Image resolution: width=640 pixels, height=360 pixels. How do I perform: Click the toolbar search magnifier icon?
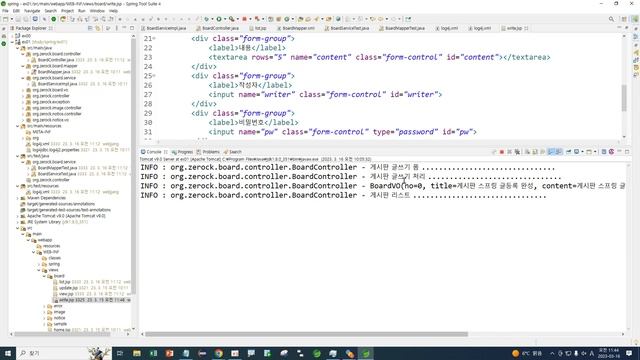[611, 19]
